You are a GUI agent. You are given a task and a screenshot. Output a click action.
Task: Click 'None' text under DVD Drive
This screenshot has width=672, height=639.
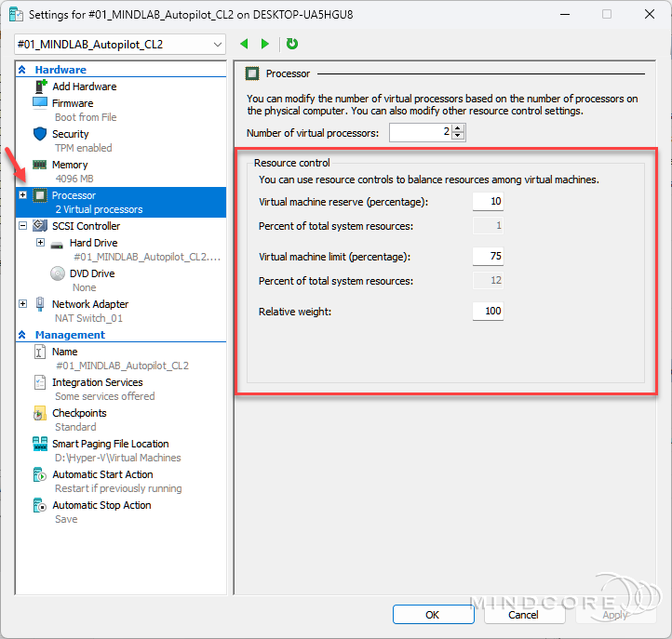click(85, 287)
